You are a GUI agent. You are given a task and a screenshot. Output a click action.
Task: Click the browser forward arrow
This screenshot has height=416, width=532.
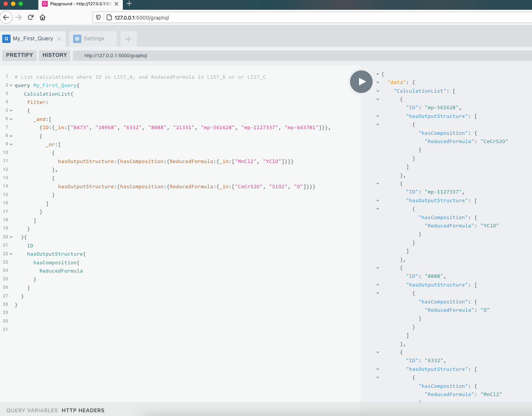tap(18, 17)
